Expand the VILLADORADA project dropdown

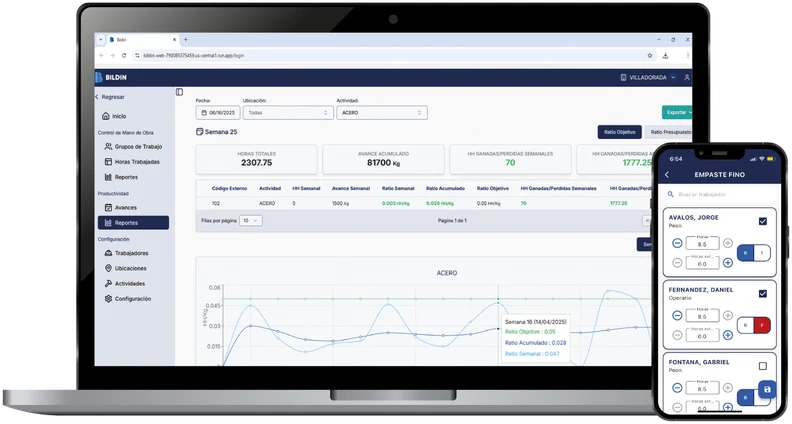[648, 77]
